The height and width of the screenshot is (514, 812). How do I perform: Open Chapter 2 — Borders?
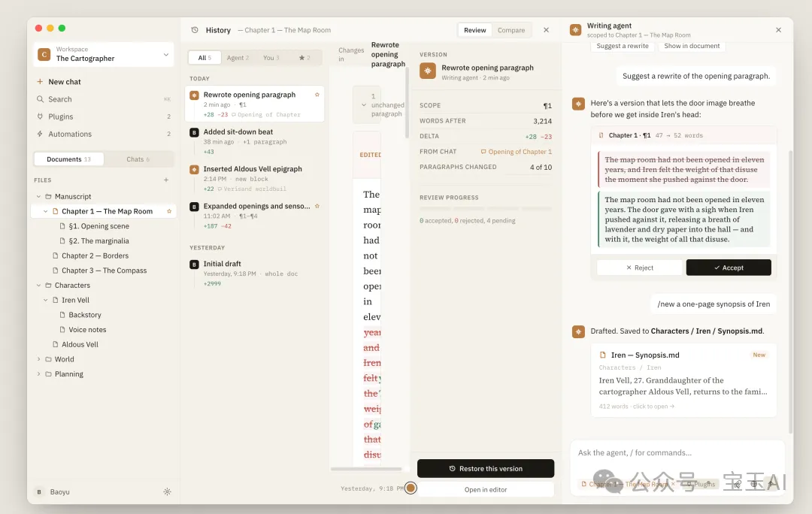click(x=95, y=255)
